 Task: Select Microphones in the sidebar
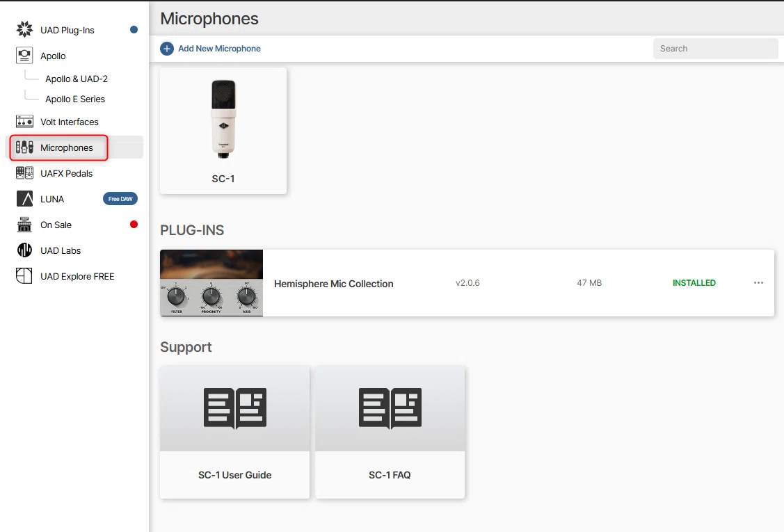click(x=67, y=147)
